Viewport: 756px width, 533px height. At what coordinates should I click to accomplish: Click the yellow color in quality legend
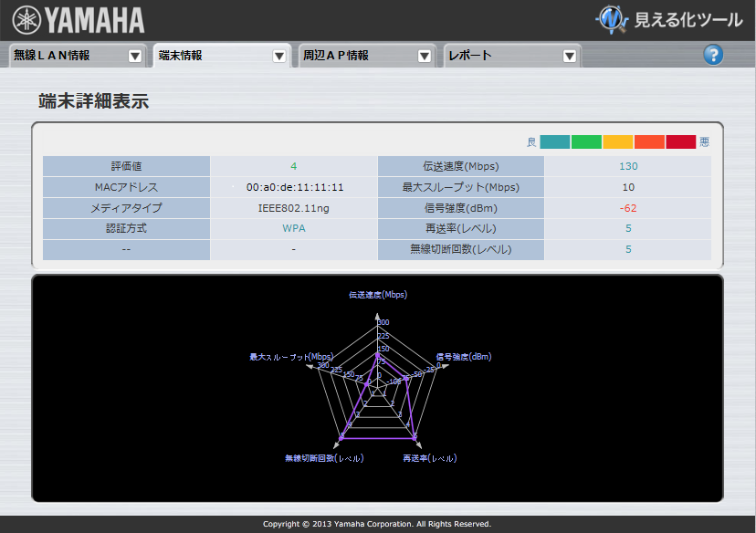[617, 142]
